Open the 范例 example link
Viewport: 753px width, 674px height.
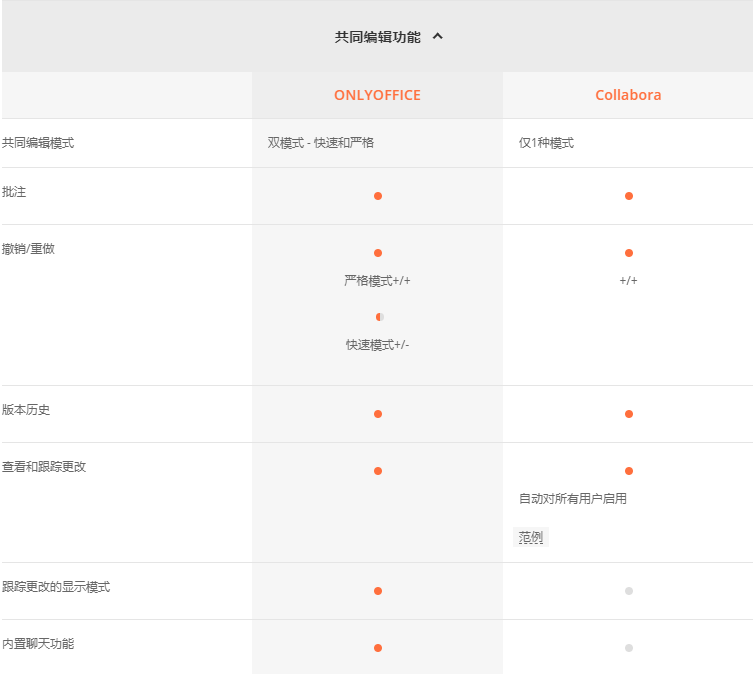(x=531, y=537)
